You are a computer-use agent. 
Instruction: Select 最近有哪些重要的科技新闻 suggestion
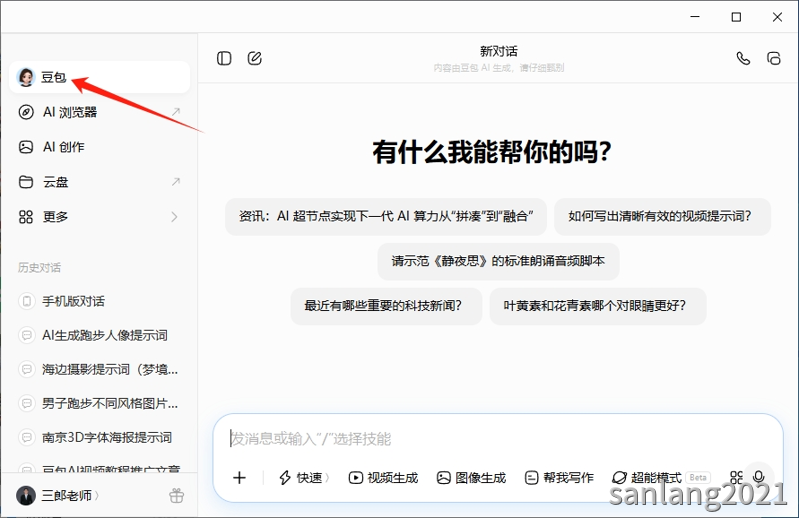[x=386, y=306]
